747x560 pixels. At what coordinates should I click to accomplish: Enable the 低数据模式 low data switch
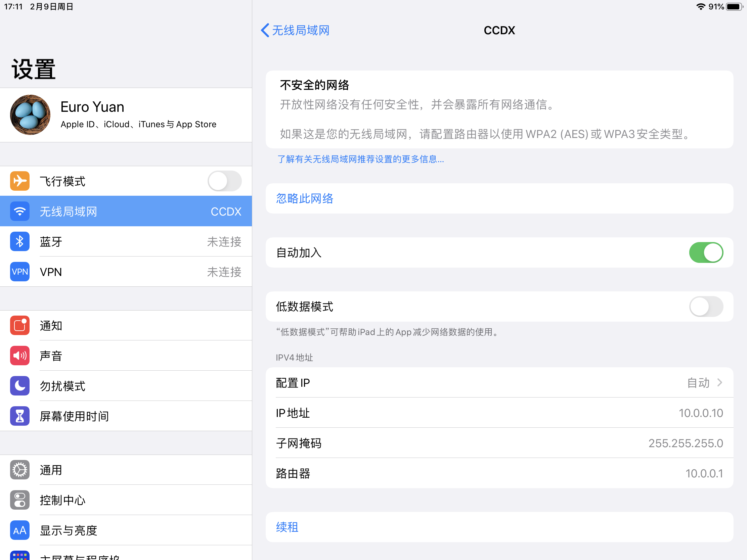(705, 307)
